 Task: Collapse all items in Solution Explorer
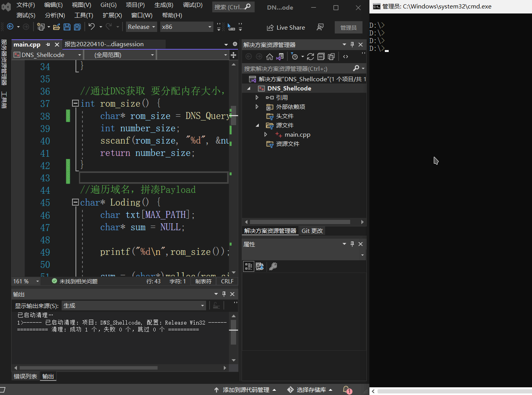coord(321,57)
